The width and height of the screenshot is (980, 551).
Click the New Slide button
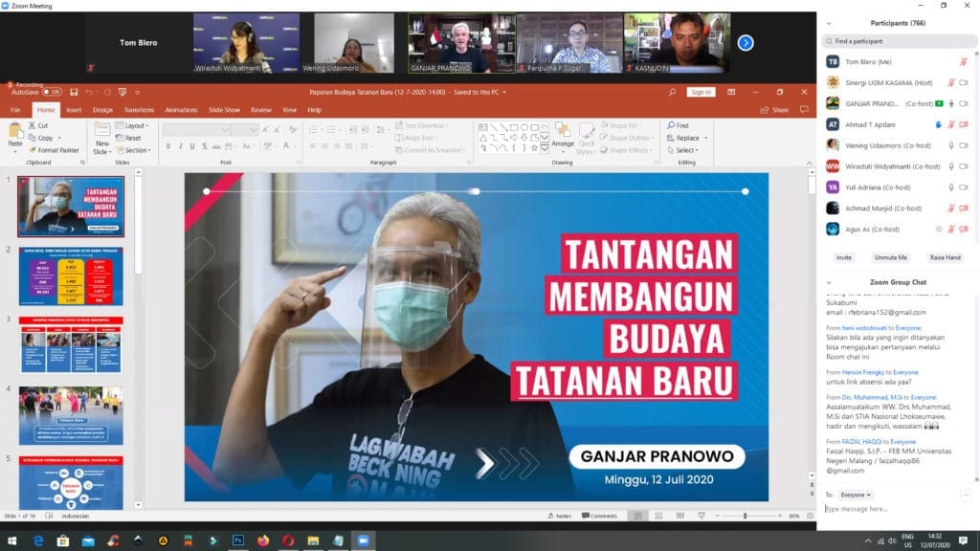pyautogui.click(x=100, y=138)
